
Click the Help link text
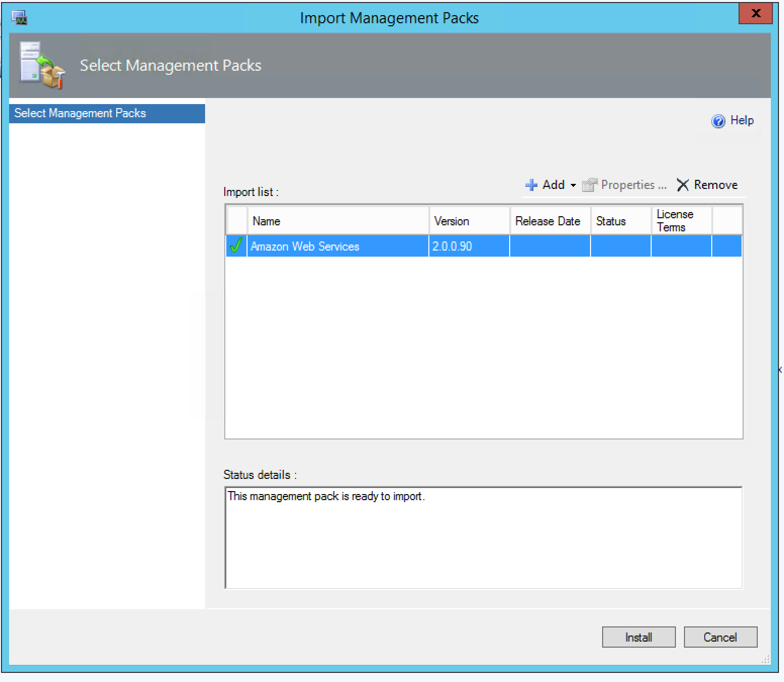coord(742,121)
